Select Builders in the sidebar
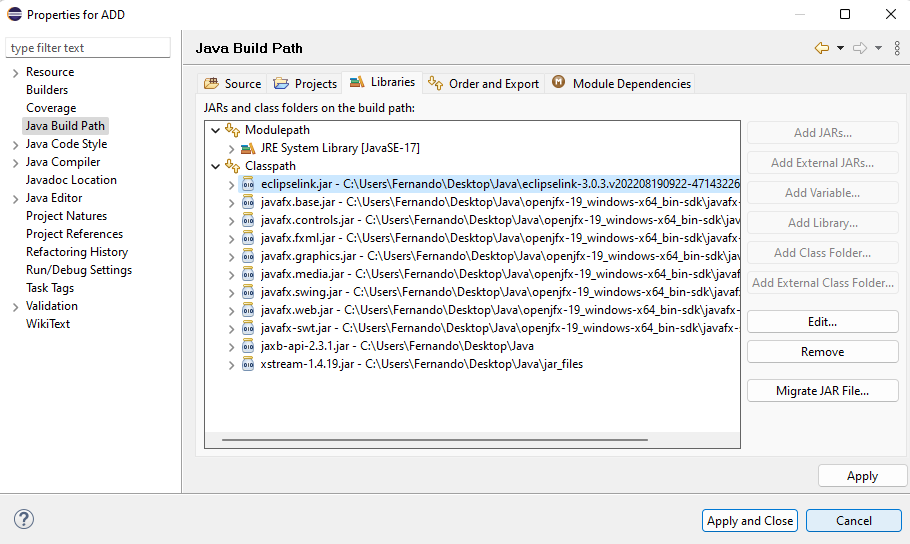The width and height of the screenshot is (910, 544). 47,90
